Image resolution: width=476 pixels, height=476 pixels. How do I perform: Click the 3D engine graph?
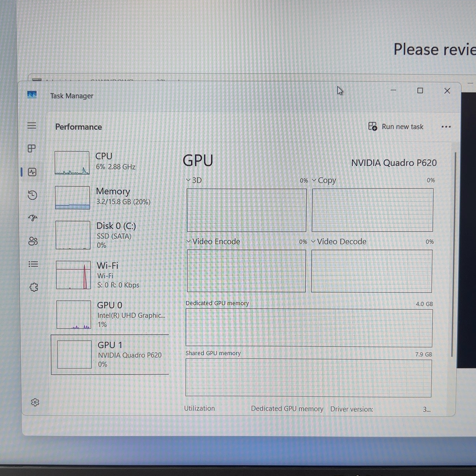pos(247,210)
